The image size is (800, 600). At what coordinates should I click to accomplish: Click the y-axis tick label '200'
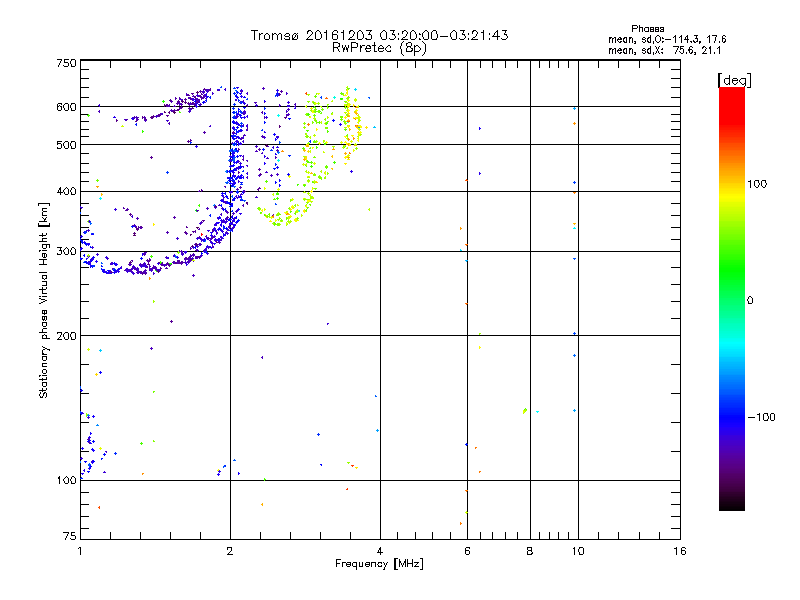[66, 336]
